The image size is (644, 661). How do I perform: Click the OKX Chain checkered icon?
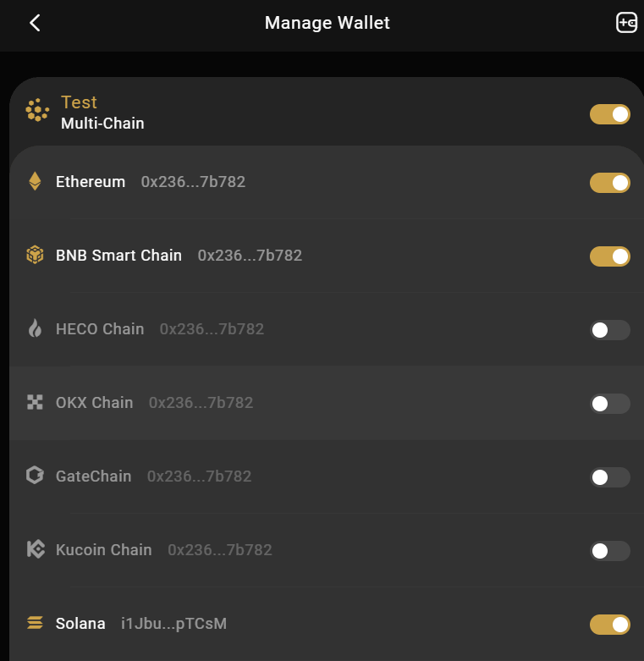[x=35, y=402]
